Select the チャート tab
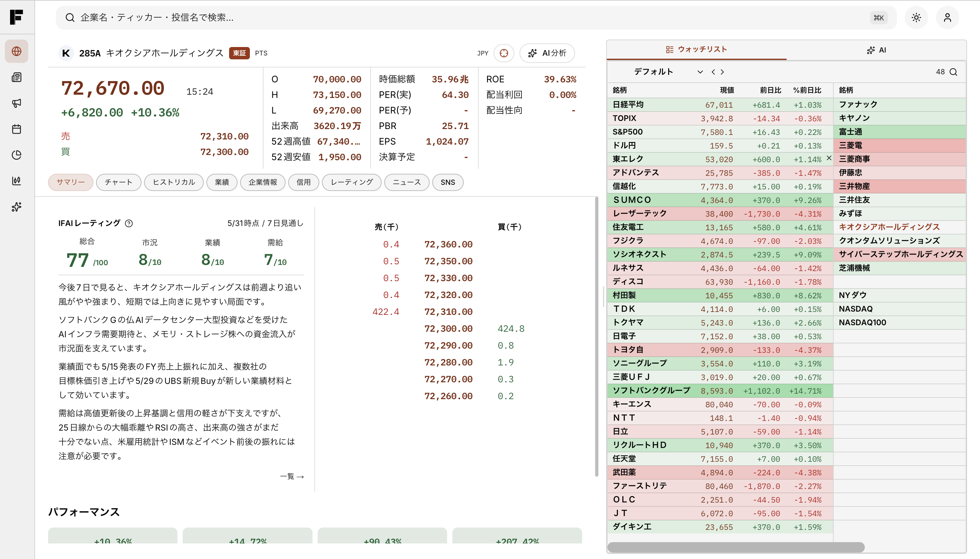The image size is (980, 559). pos(118,182)
